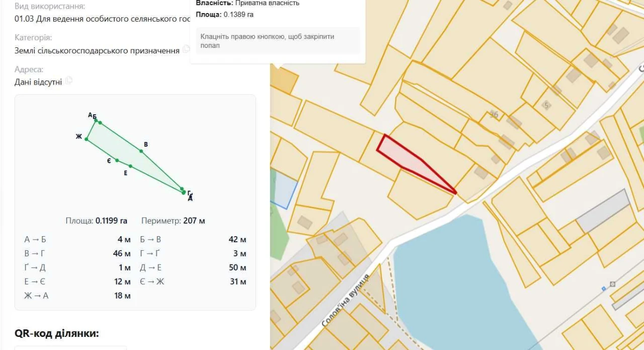This screenshot has height=350, width=644.
Task: Click vertex В on the parcel diagram
Action: (x=141, y=150)
